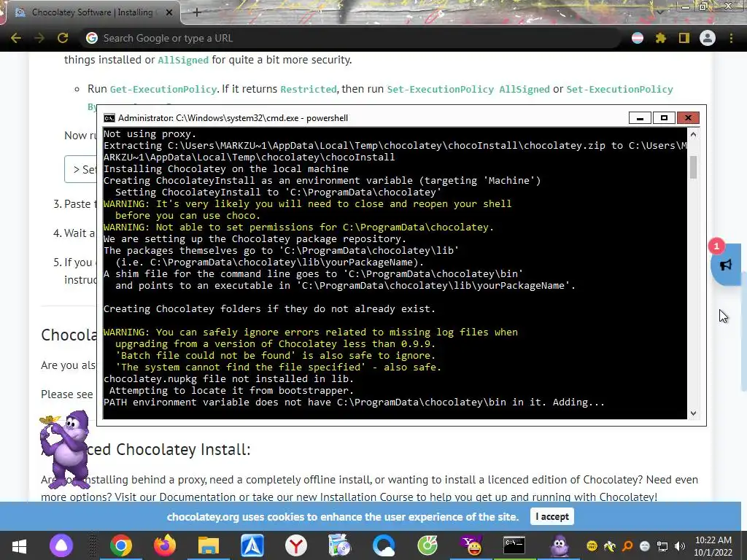Click the 'Not using proxy.' console line

point(150,134)
